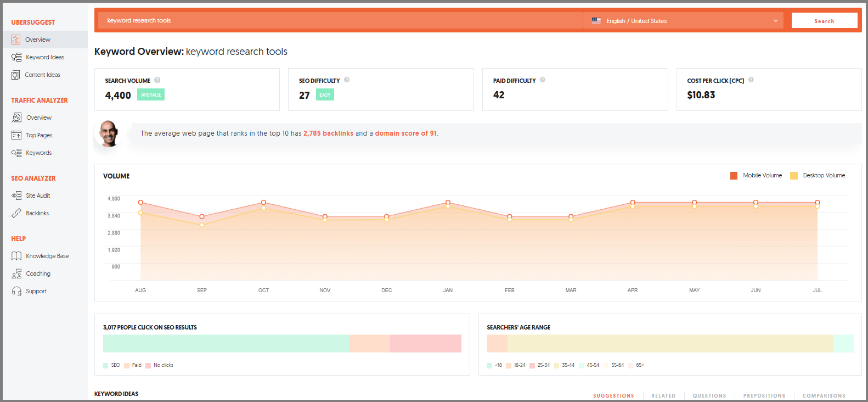
Task: Expand the language selector chevron arrow
Action: pos(776,21)
